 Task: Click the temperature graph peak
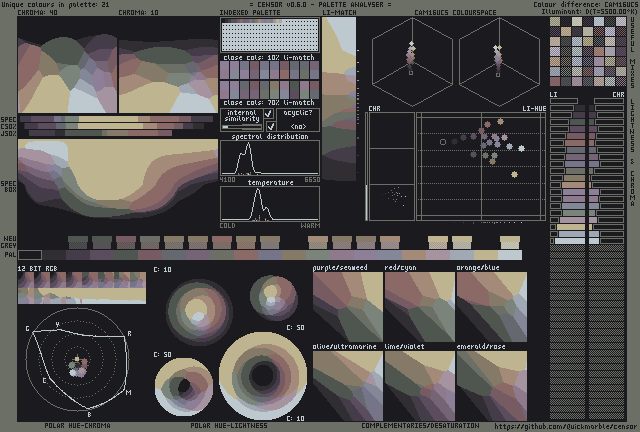click(258, 191)
